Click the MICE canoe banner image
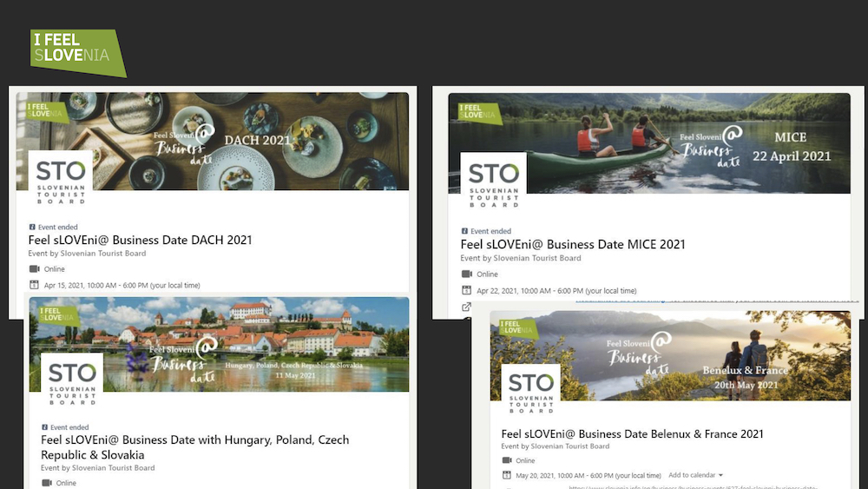 pyautogui.click(x=649, y=143)
